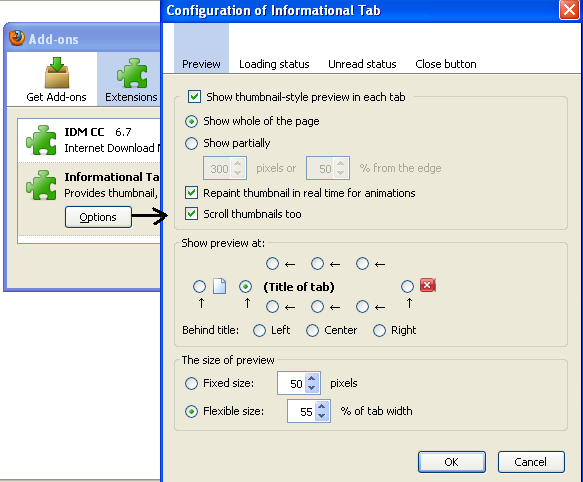Click the red tab close icon in position diagram
Image resolution: width=583 pixels, height=482 pixels.
pyautogui.click(x=428, y=285)
